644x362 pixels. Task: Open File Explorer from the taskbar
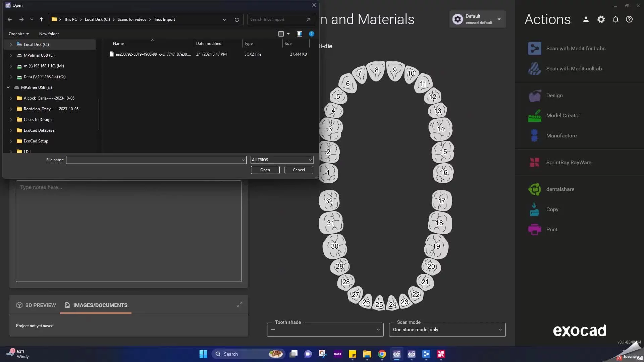point(367,354)
